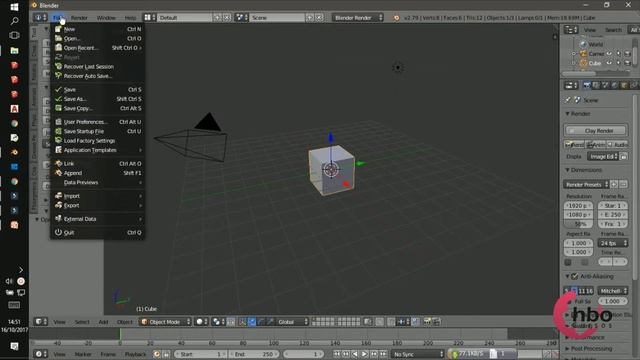Open the scene browse icon
The width and height of the screenshot is (640, 360).
(242, 18)
